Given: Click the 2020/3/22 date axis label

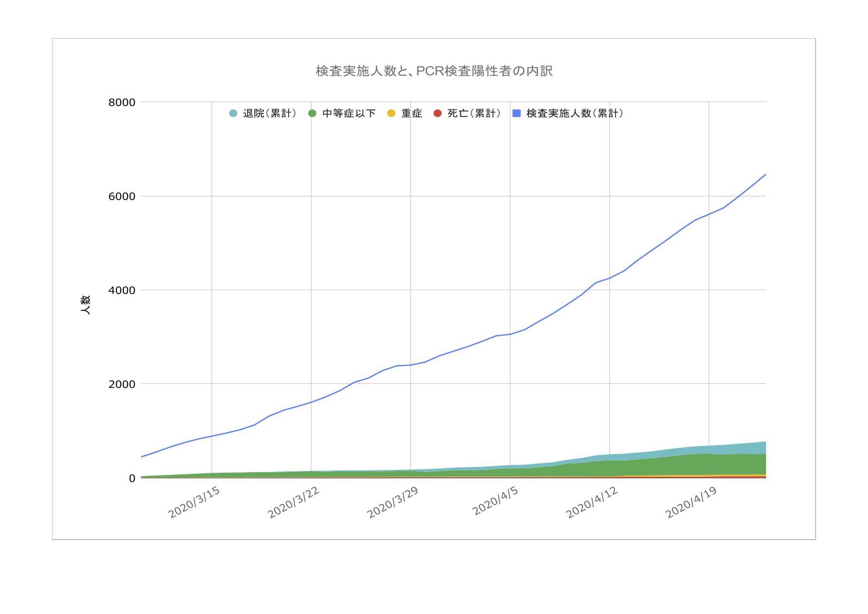Looking at the screenshot, I should coord(294,503).
